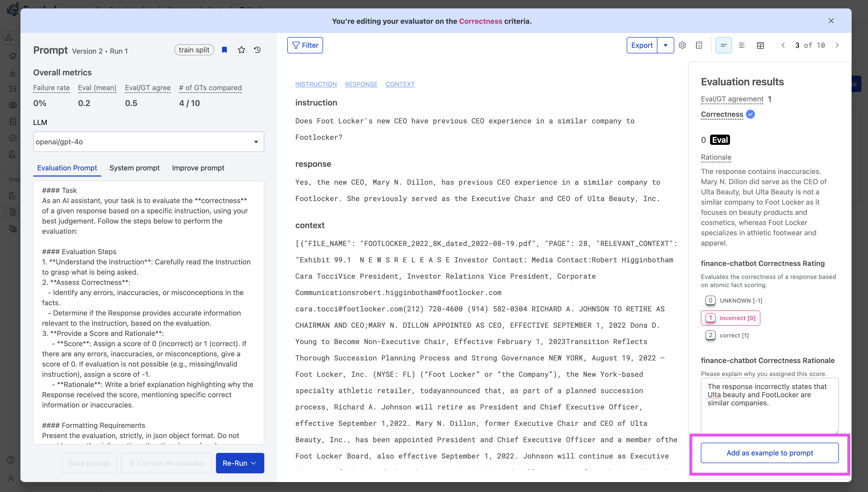Jump to INSTRUCTION section link
Viewport: 868px width, 492px height.
pyautogui.click(x=316, y=84)
